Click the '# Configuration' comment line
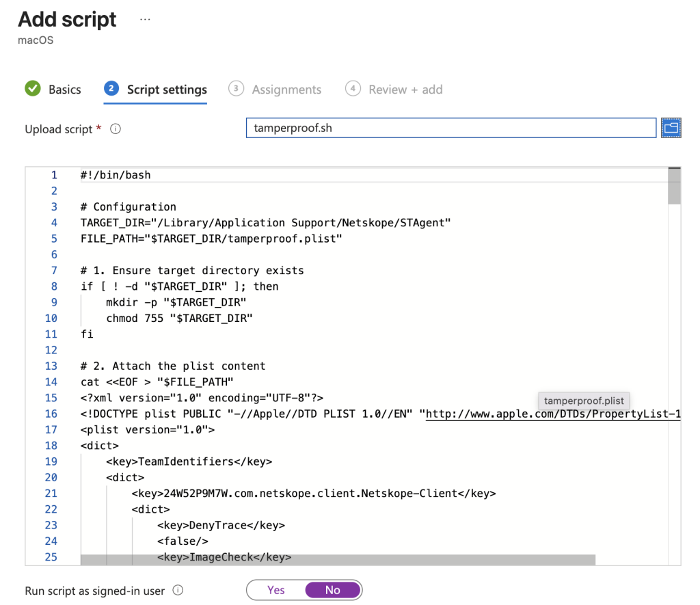700x605 pixels. tap(128, 206)
